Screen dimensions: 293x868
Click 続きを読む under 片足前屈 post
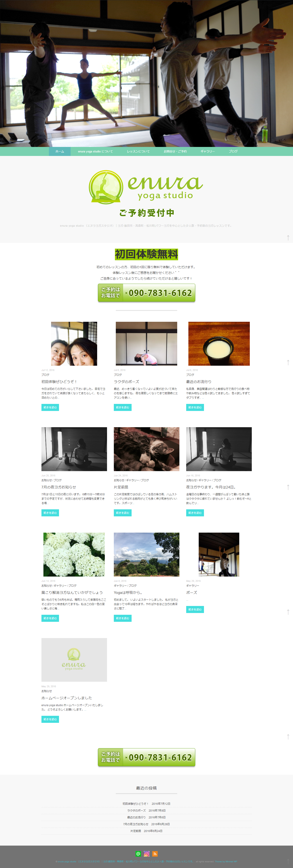click(122, 513)
